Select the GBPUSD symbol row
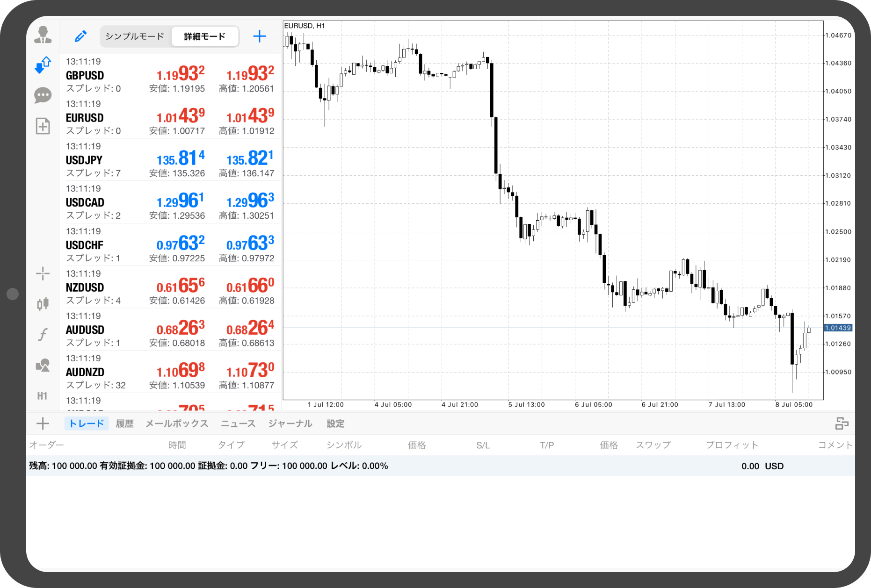 click(x=170, y=75)
